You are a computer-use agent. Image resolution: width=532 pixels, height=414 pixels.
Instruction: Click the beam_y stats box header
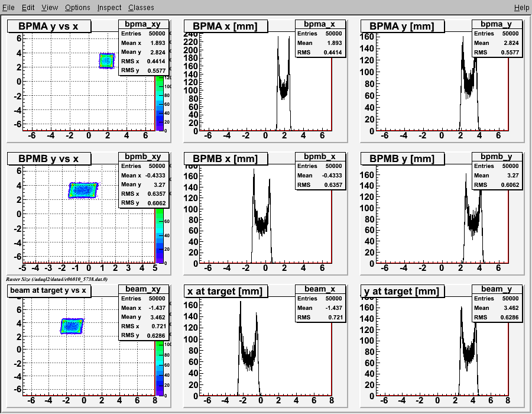[x=497, y=289]
